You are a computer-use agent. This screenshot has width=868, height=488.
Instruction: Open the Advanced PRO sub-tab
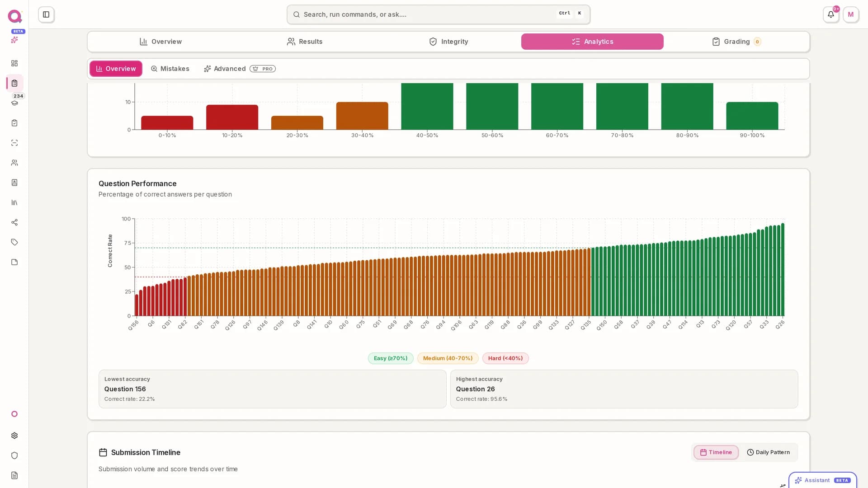(240, 69)
